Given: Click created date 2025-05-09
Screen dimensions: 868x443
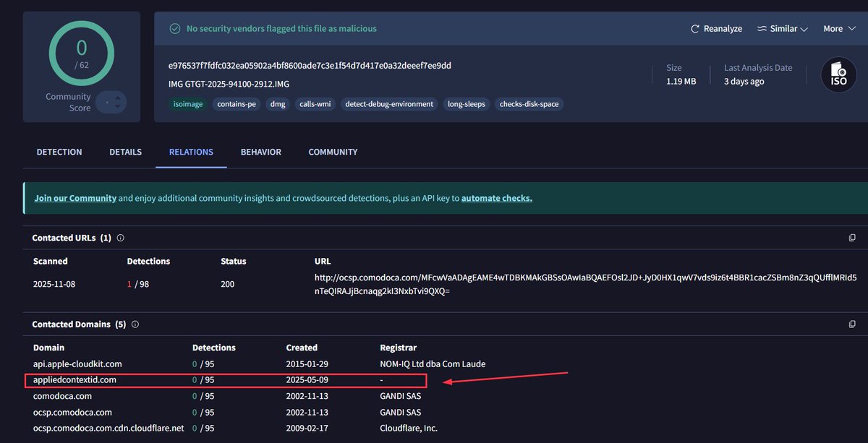Looking at the screenshot, I should tap(307, 379).
